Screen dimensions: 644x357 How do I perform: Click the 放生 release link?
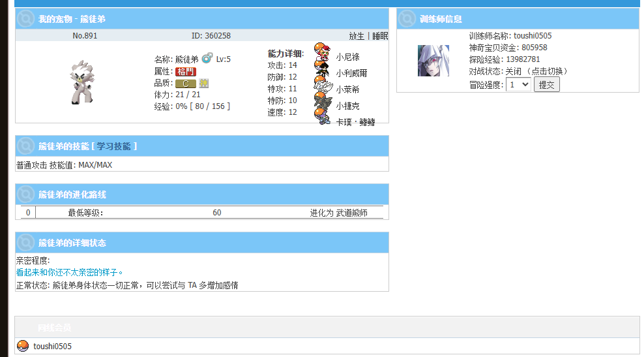[x=357, y=36]
